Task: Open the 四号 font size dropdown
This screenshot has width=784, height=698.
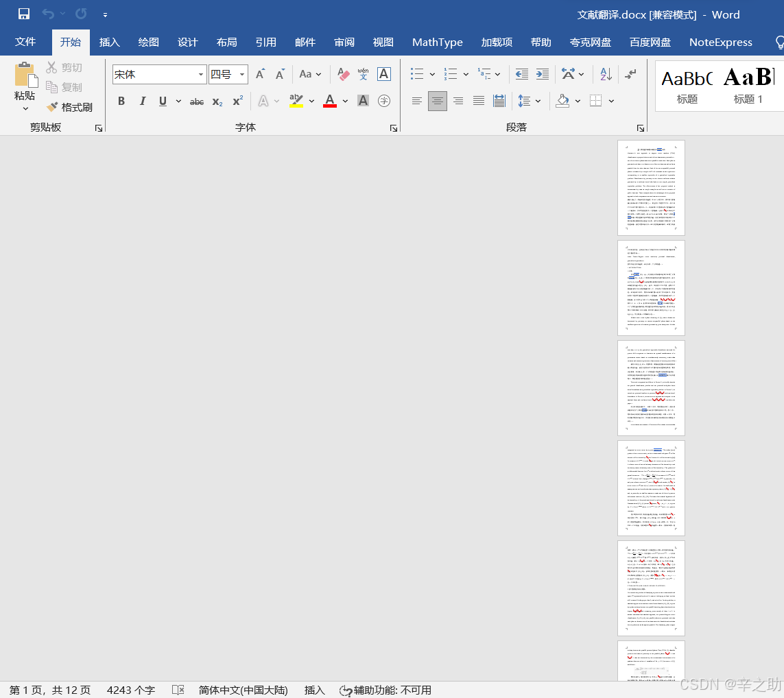Action: (242, 75)
